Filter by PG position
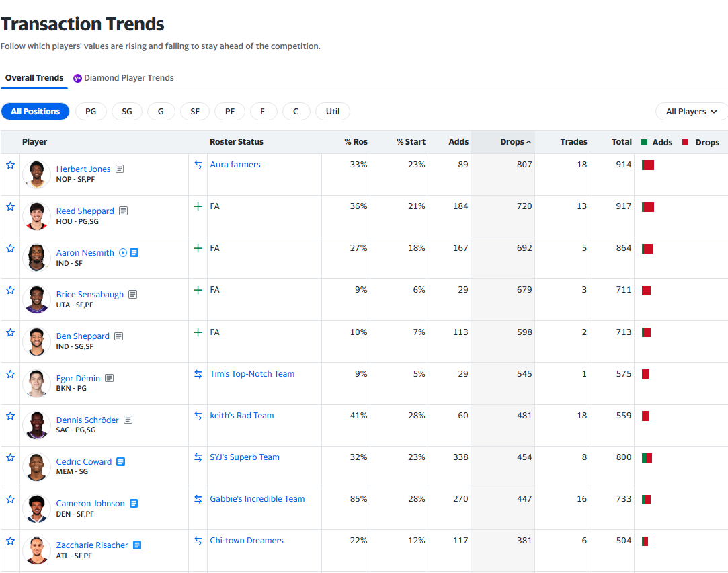The width and height of the screenshot is (728, 573). click(91, 112)
